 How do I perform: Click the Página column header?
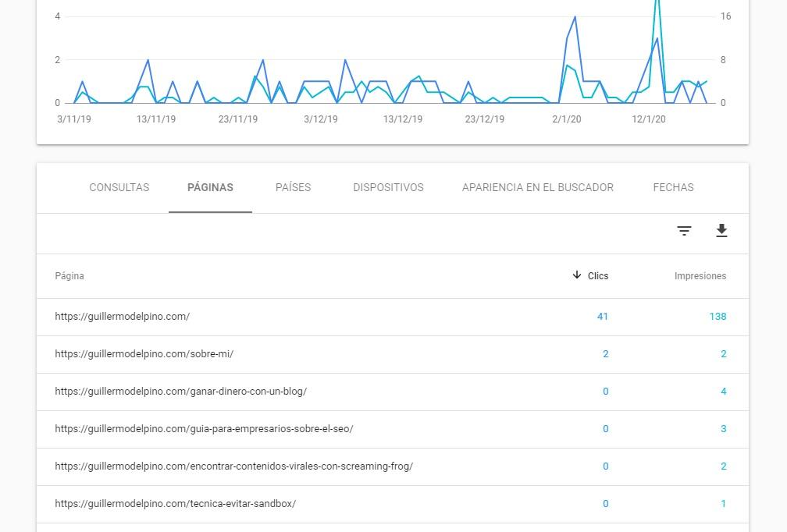[69, 276]
